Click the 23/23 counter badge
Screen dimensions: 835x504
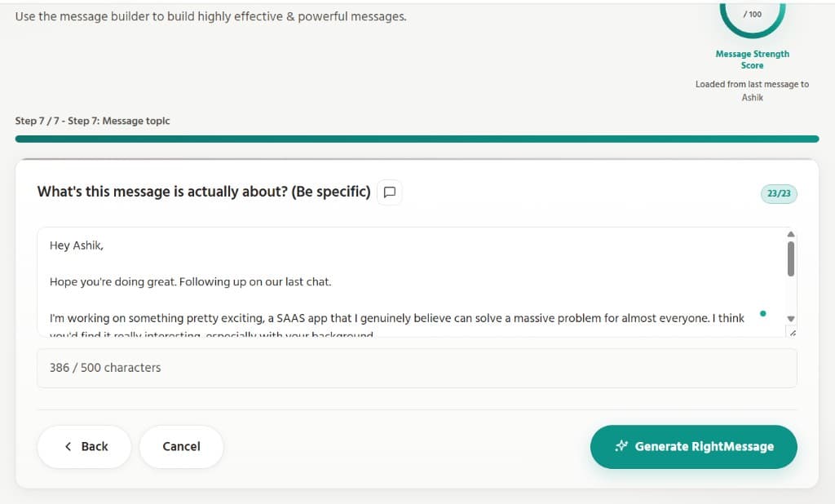778,194
